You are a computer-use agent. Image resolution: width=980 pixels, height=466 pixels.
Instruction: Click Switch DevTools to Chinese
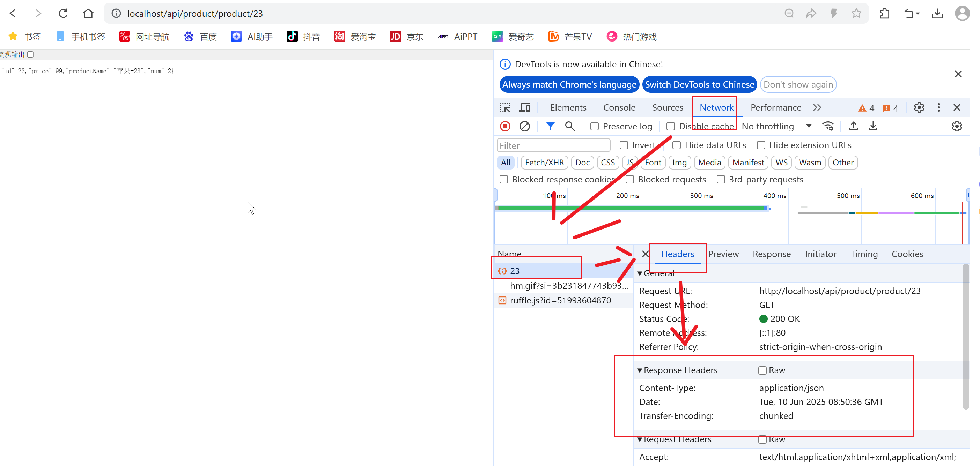click(699, 84)
